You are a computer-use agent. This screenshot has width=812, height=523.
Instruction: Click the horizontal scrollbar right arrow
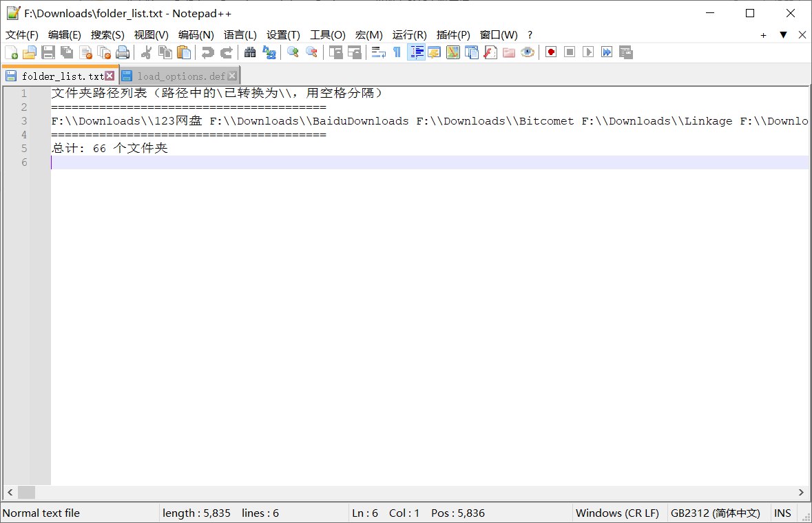(x=801, y=493)
